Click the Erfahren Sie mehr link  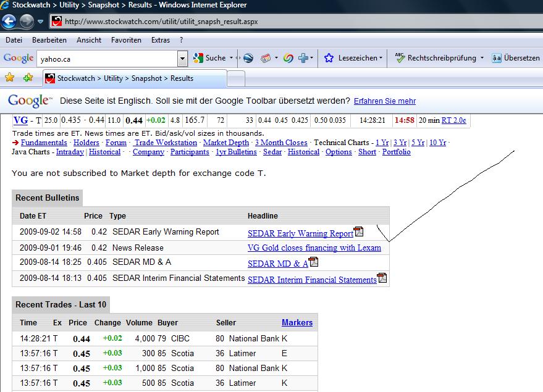tap(385, 101)
